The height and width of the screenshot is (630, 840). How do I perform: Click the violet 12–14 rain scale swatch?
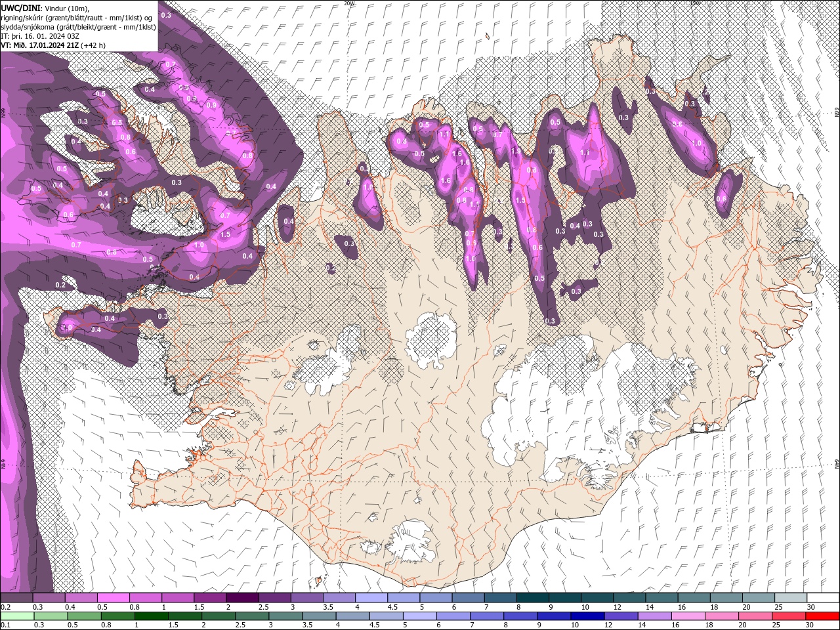pos(621,616)
